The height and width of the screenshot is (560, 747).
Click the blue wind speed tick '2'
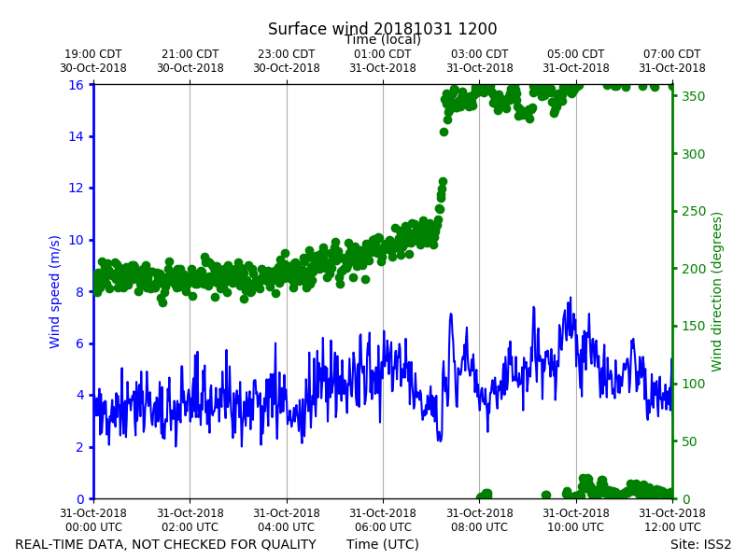point(80,447)
